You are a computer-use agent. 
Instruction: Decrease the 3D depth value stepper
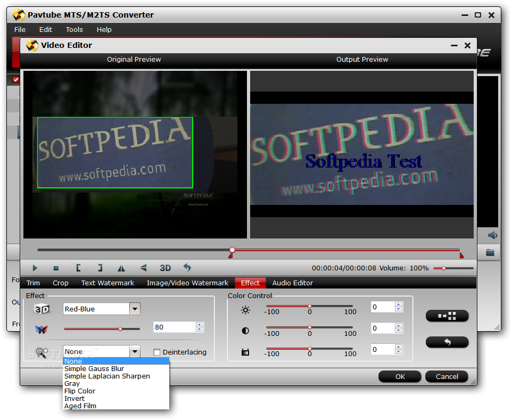click(x=200, y=330)
